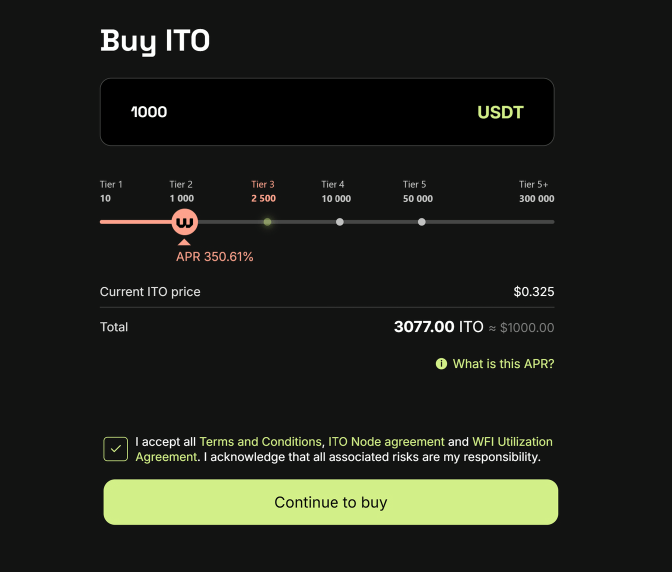Select the Tier 5 dot on slider

[422, 222]
